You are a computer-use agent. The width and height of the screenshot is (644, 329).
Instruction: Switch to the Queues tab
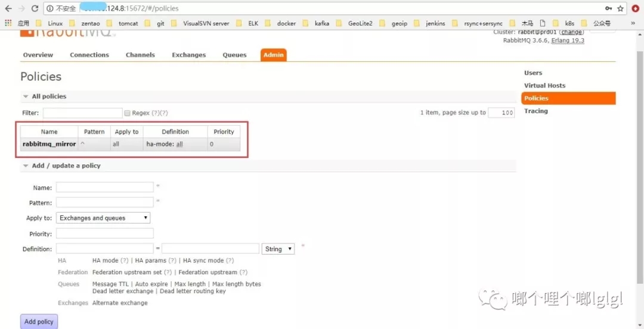coord(234,55)
